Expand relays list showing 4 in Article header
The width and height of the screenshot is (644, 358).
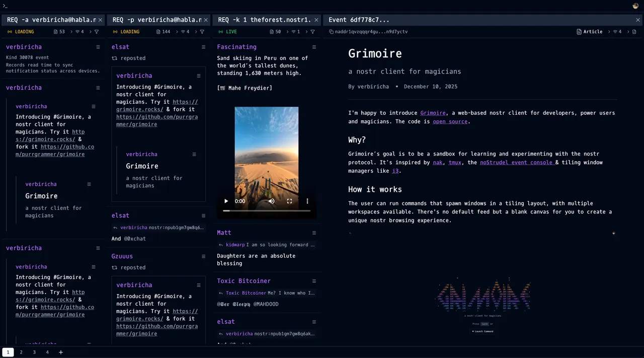coord(617,32)
